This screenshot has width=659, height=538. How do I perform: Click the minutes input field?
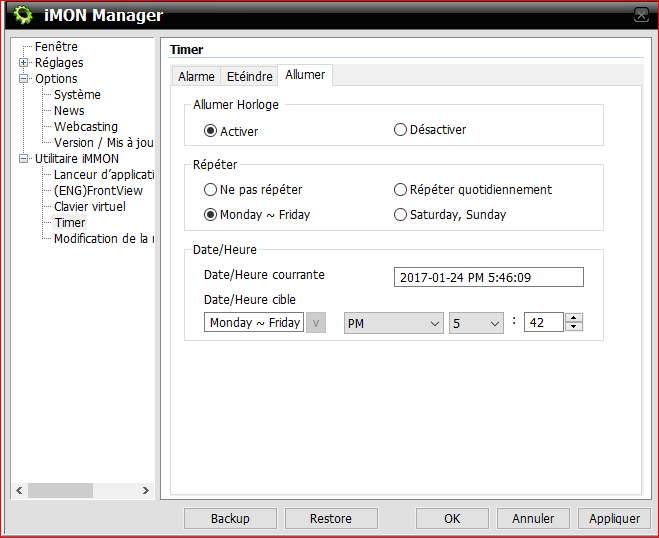click(x=543, y=323)
